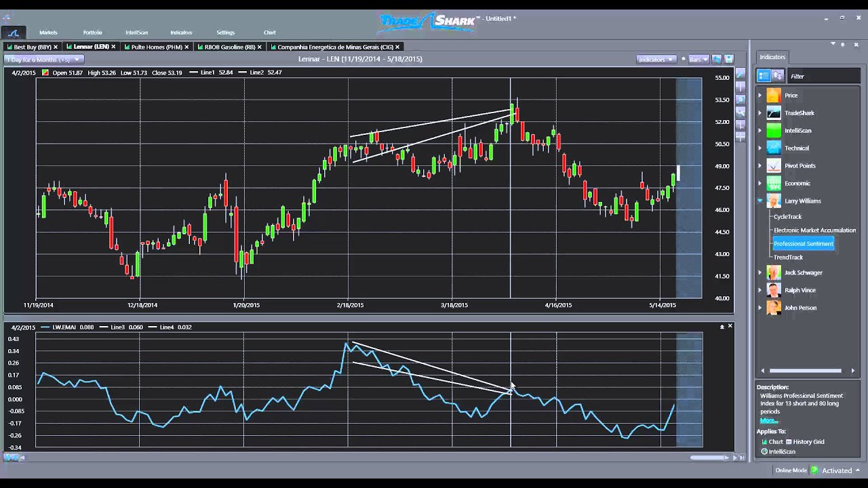
Task: Open the Markets menu
Action: [48, 33]
